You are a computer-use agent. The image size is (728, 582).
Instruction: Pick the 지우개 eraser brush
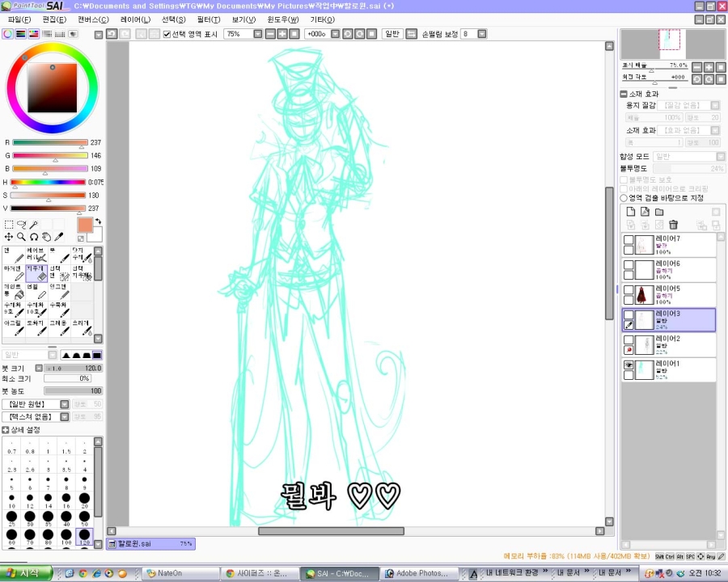[36, 273]
